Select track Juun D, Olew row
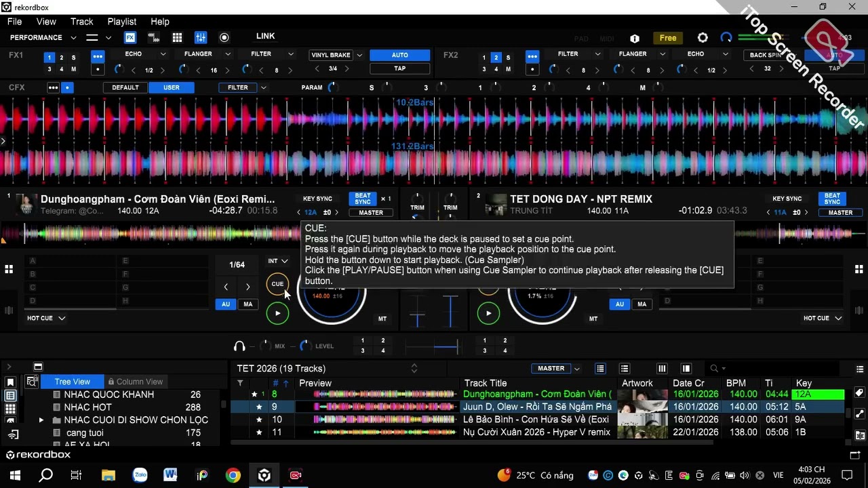868x488 pixels. coord(538,407)
